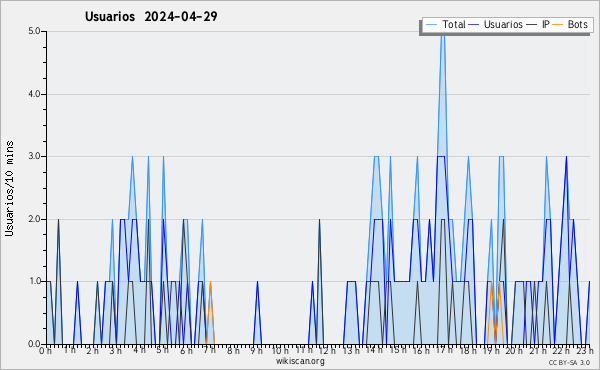
Task: Click the '6 h' x-axis label
Action: 186,351
